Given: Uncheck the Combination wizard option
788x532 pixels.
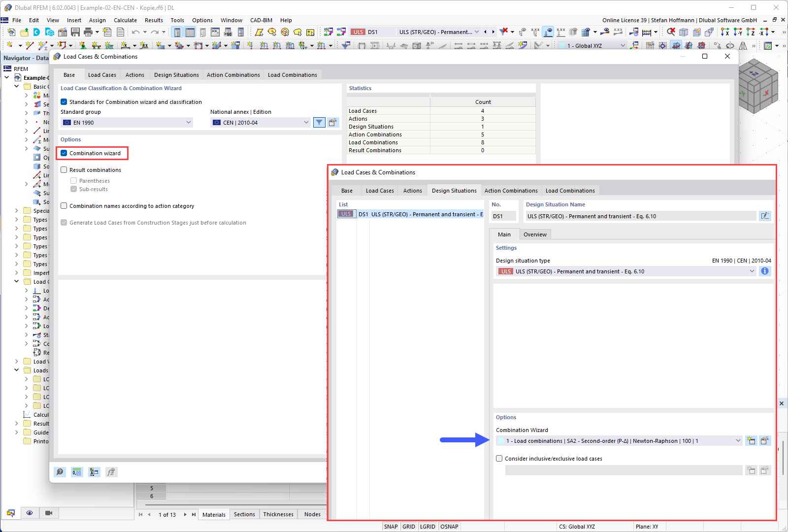Looking at the screenshot, I should (64, 153).
